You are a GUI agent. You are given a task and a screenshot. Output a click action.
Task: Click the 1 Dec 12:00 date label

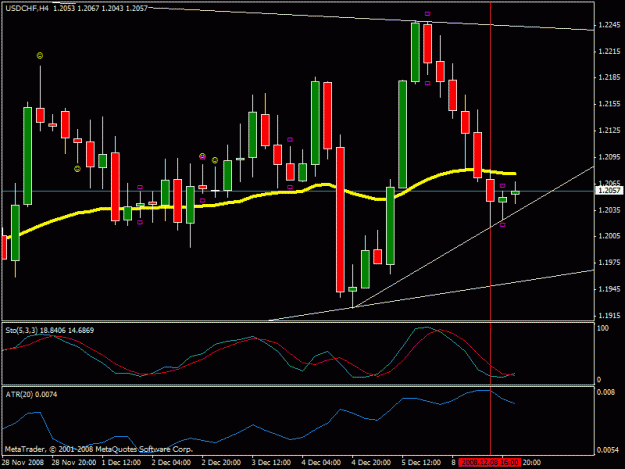coord(121,463)
